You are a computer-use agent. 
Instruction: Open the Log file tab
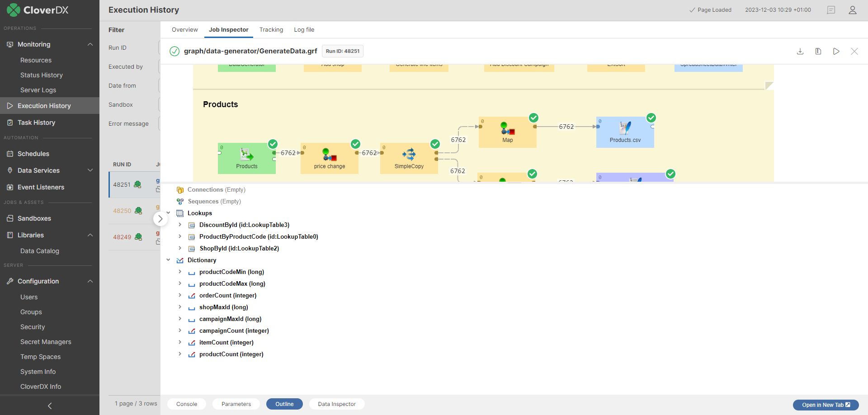point(304,30)
